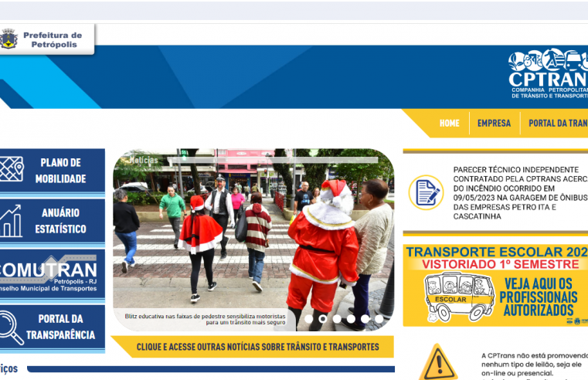Click the Notícias label on the slideshow
This screenshot has height=380, width=588.
(x=144, y=161)
